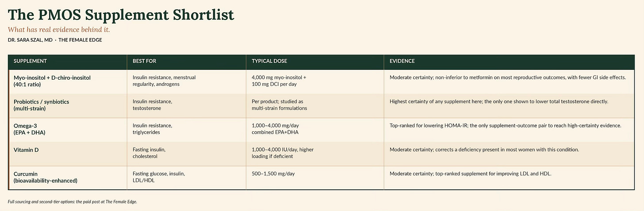Click the evidence text about LDL and HDL
The image size is (644, 211).
471,174
